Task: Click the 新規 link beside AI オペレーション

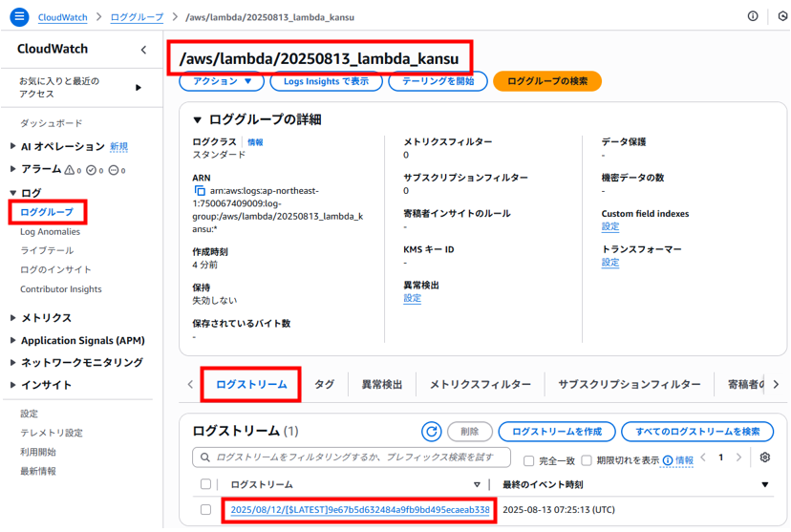Action: click(119, 147)
